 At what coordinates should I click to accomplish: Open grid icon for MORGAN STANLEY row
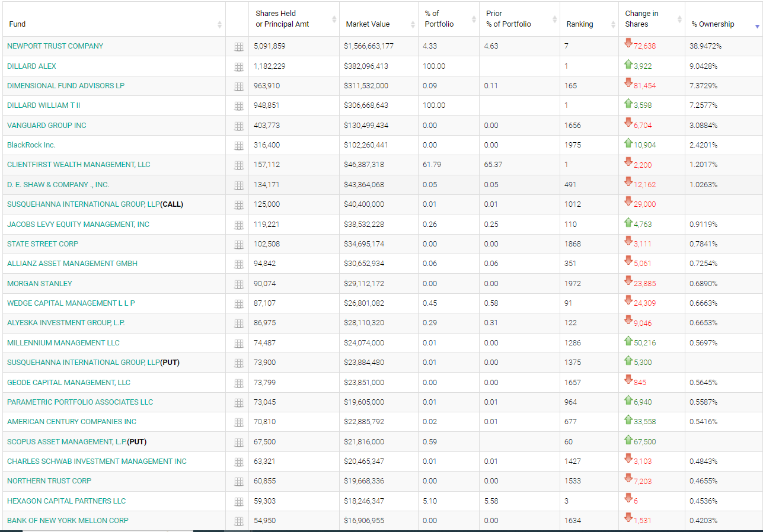[239, 284]
